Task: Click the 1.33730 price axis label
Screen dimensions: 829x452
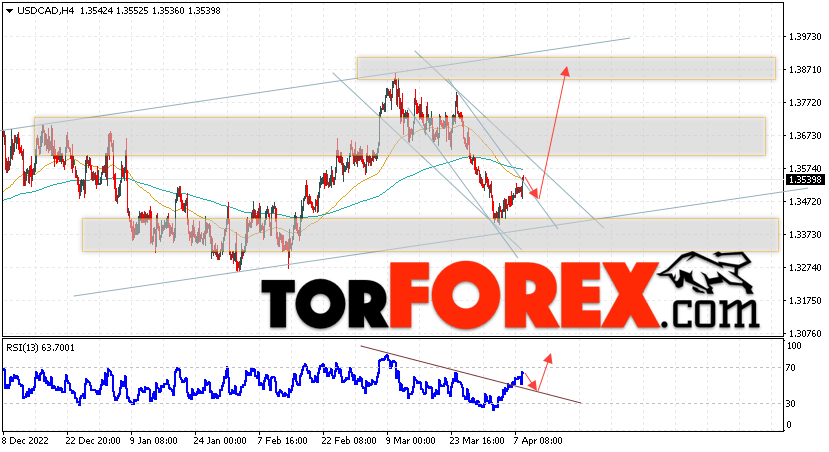Action: pos(805,234)
